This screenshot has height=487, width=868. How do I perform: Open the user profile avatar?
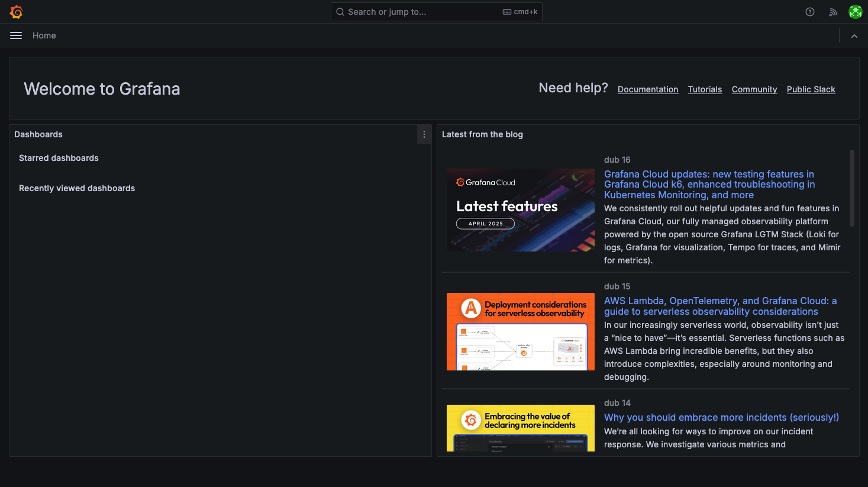click(x=855, y=12)
